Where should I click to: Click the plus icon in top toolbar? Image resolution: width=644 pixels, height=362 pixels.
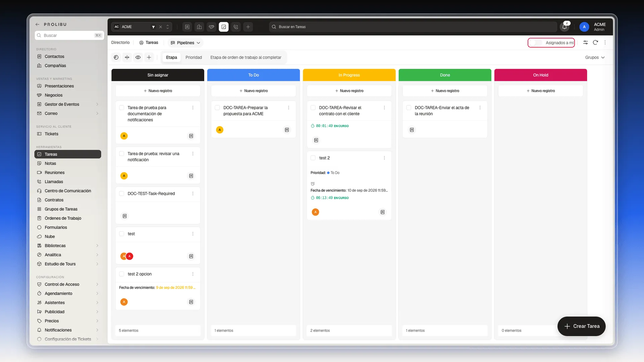pyautogui.click(x=248, y=27)
